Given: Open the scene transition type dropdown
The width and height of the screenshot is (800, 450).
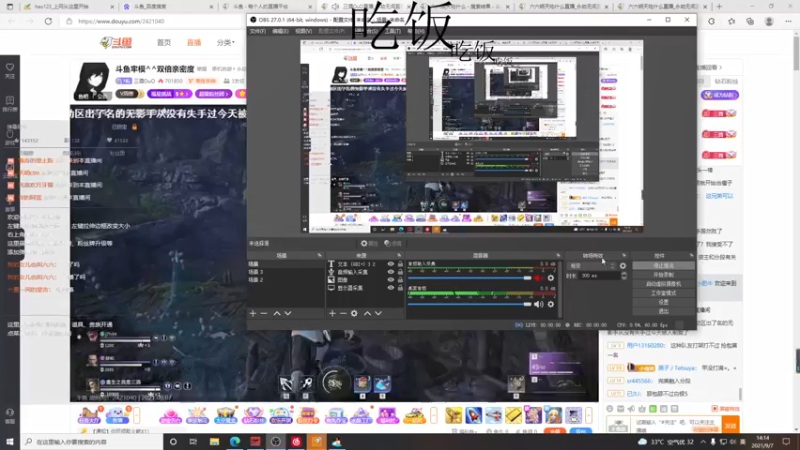Looking at the screenshot, I should click(592, 266).
